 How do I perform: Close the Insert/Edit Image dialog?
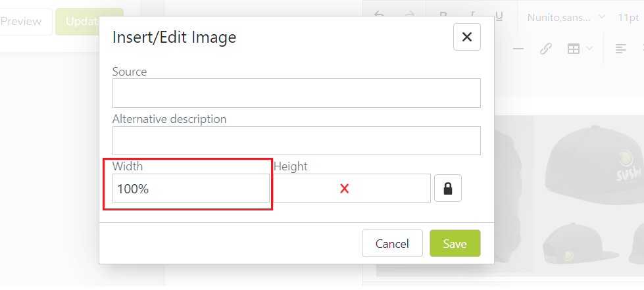click(467, 37)
